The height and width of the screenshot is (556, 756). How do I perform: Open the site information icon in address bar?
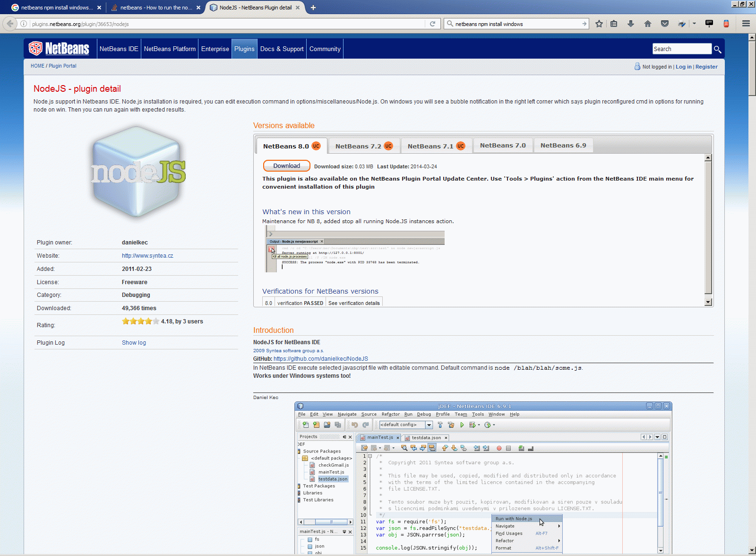(24, 24)
